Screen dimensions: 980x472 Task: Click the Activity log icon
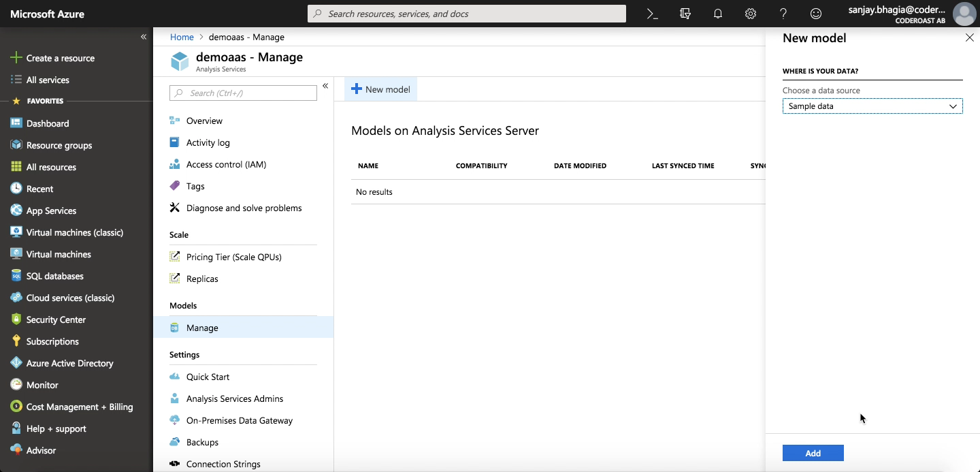coord(175,142)
